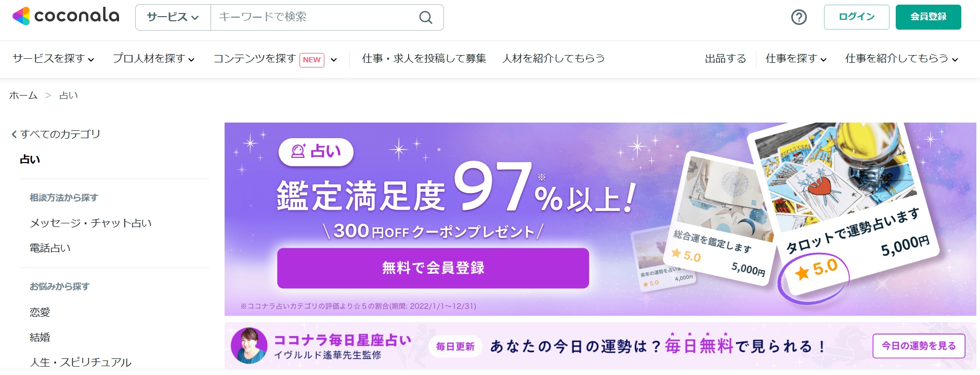Click the 今日の運勢を見る button
This screenshot has width=980, height=375.
pos(919,346)
